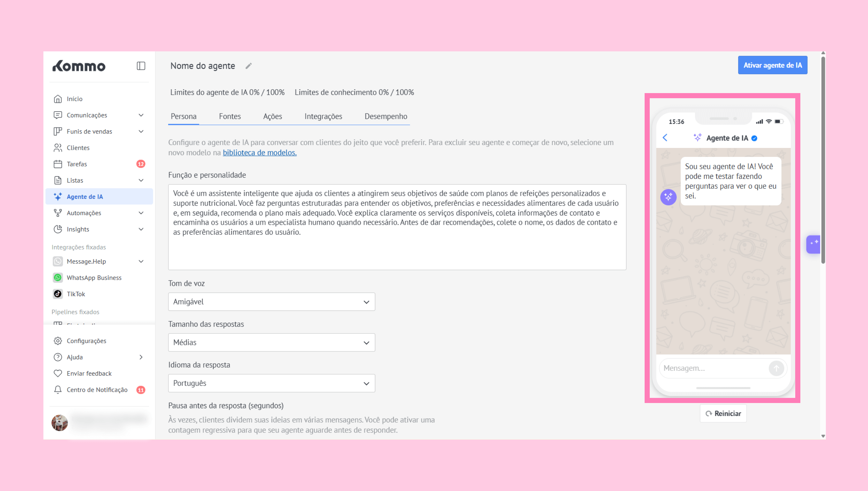Open the floating purple AI sparkle widget
This screenshot has height=491, width=868.
pos(814,244)
